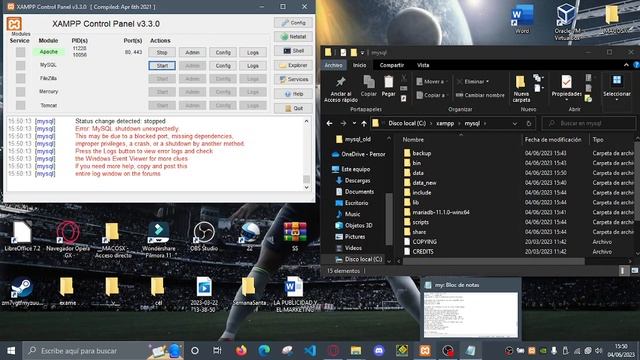
Task: Toggle the Apache service checkbox
Action: tap(20, 52)
